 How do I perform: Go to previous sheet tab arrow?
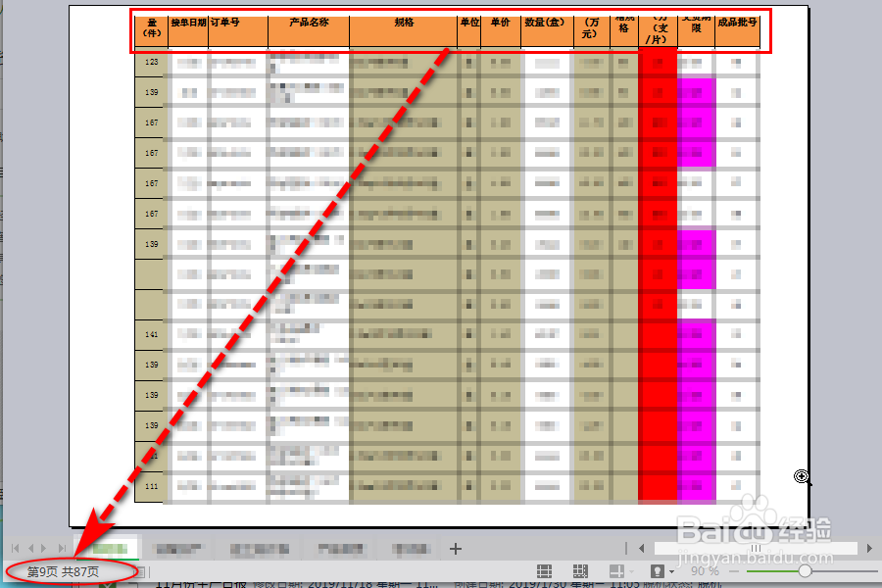(x=31, y=548)
